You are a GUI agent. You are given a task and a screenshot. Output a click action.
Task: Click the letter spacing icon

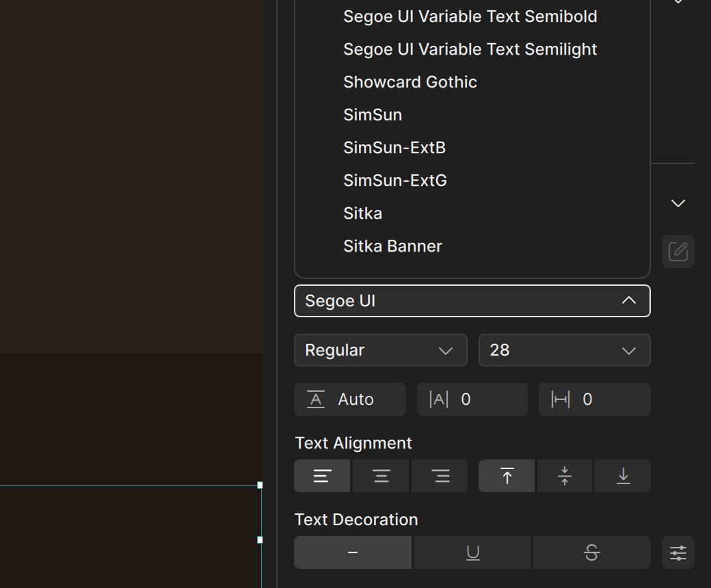tap(438, 399)
